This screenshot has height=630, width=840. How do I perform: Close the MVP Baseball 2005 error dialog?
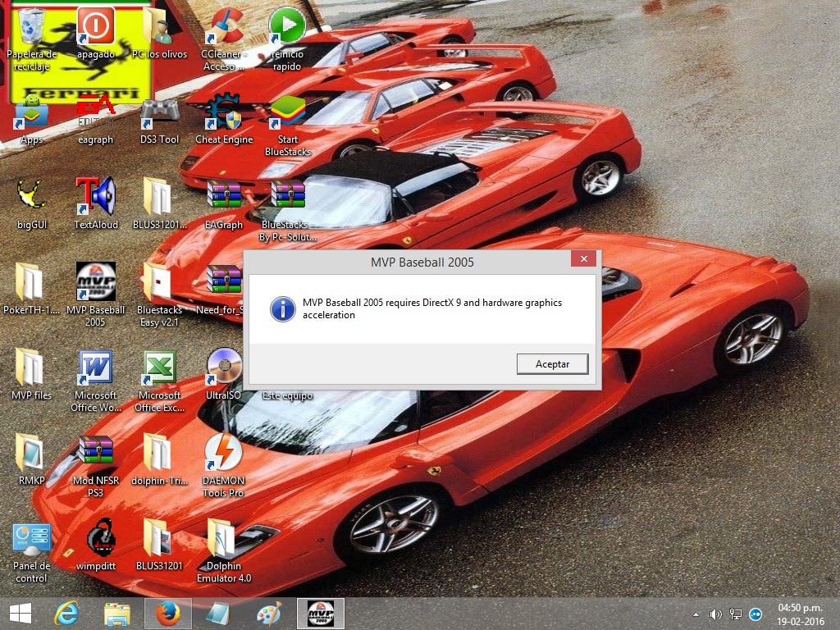point(583,259)
